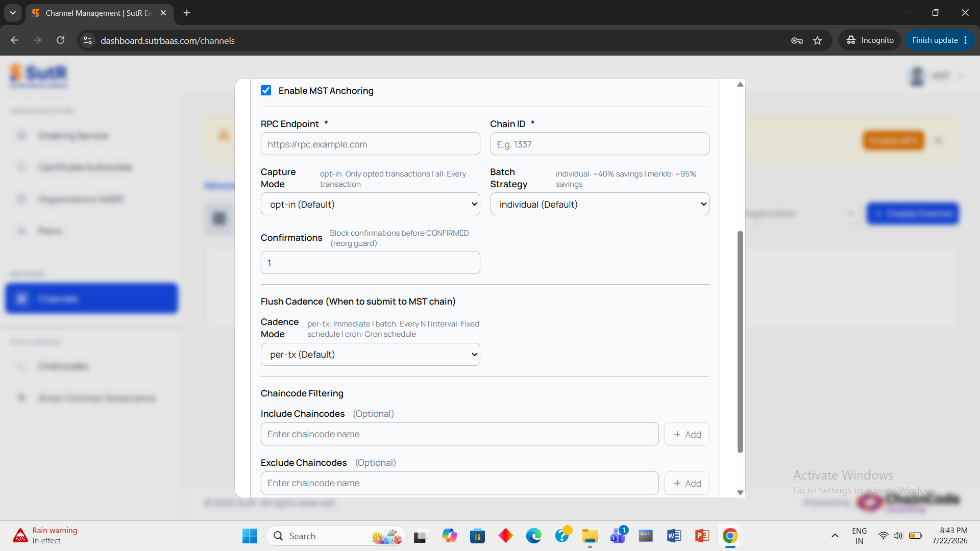Viewport: 980px width, 551px height.
Task: Go back in browser history
Action: (14, 40)
